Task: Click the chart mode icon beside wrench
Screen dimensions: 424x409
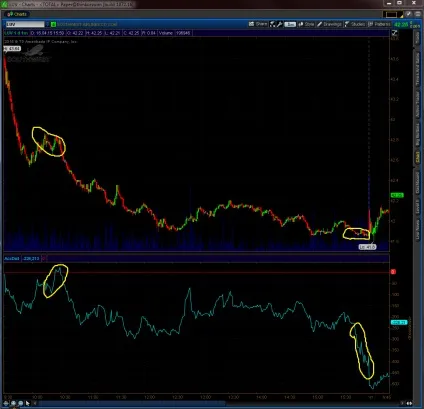Action: point(273,24)
